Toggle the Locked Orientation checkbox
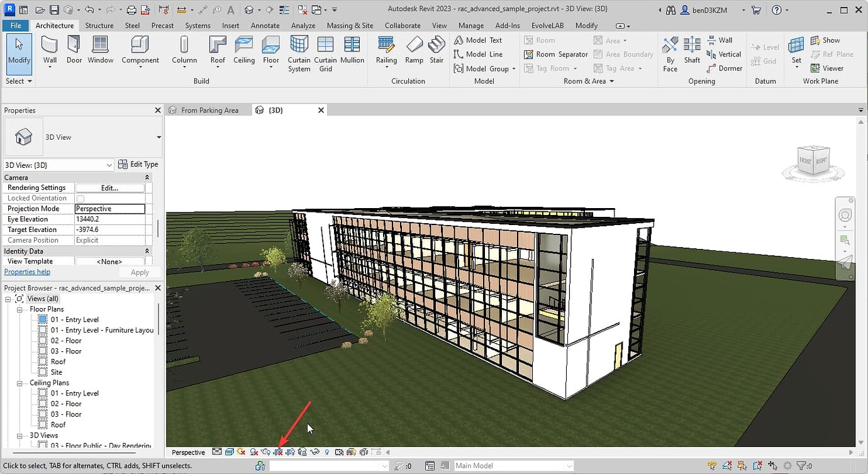868x474 pixels. [x=81, y=197]
